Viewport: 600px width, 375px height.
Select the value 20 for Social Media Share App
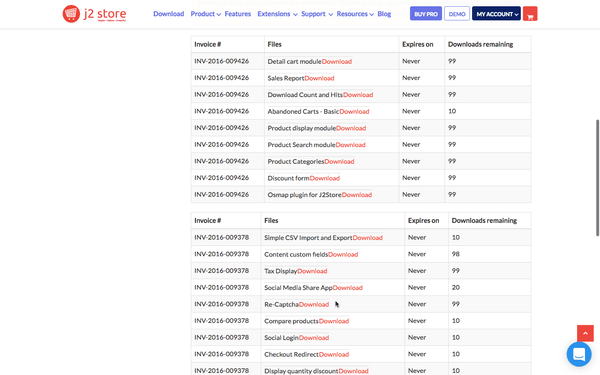[x=456, y=287]
